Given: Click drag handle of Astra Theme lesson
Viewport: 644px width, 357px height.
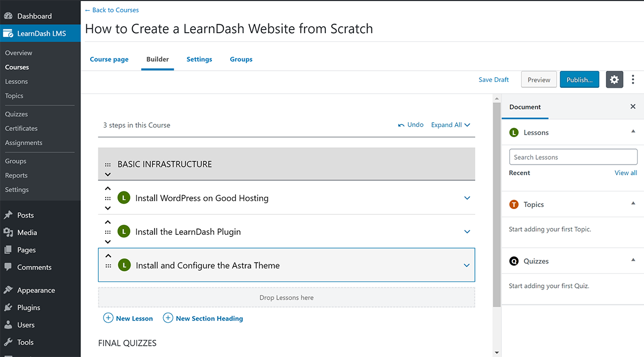Looking at the screenshot, I should pos(108,266).
